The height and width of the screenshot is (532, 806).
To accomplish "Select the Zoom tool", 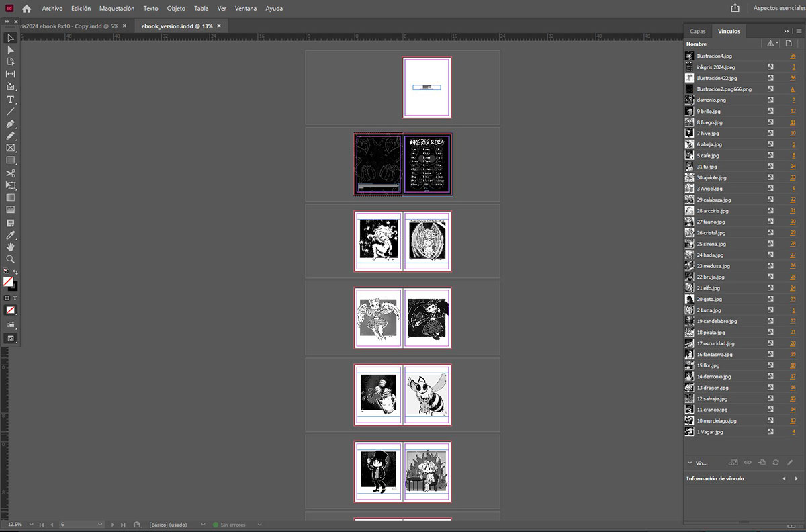I will click(x=11, y=259).
